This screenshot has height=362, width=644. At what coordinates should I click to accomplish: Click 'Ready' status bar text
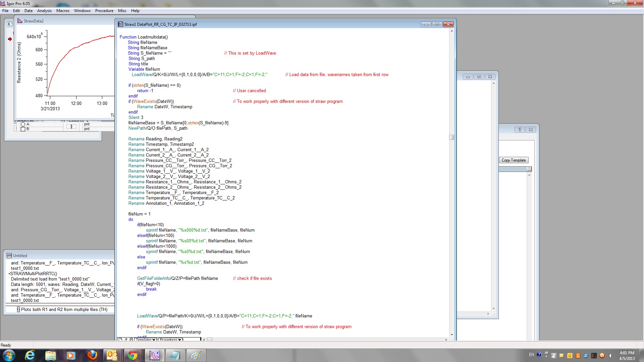pos(6,345)
